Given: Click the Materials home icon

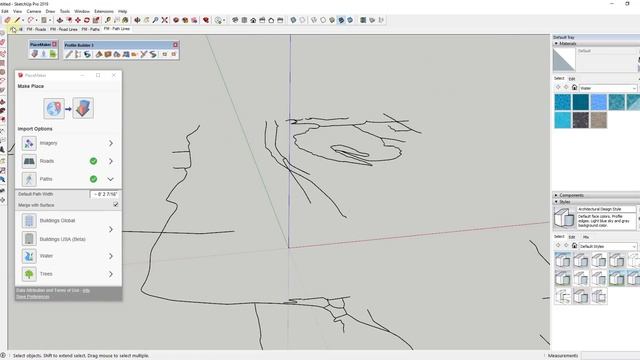Looking at the screenshot, I should click(x=574, y=88).
